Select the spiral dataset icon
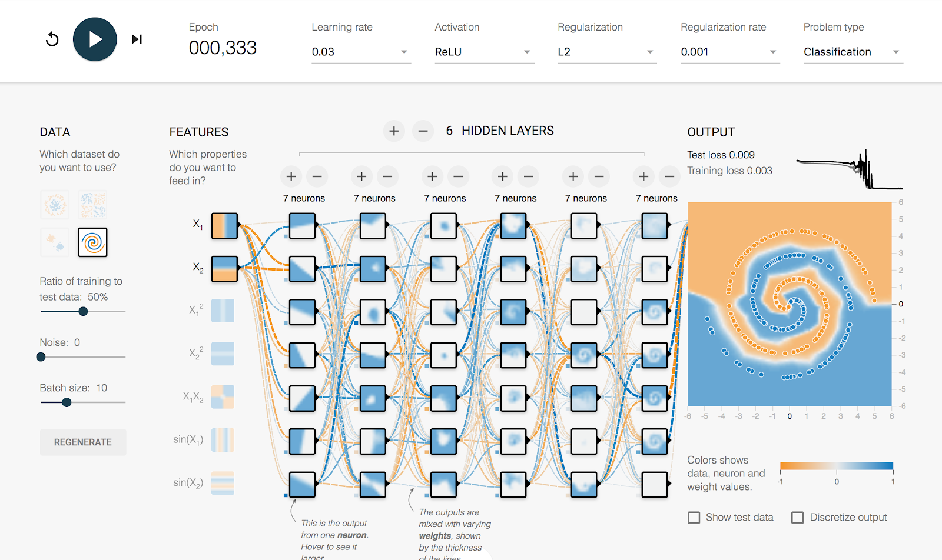The image size is (942, 560). point(92,242)
